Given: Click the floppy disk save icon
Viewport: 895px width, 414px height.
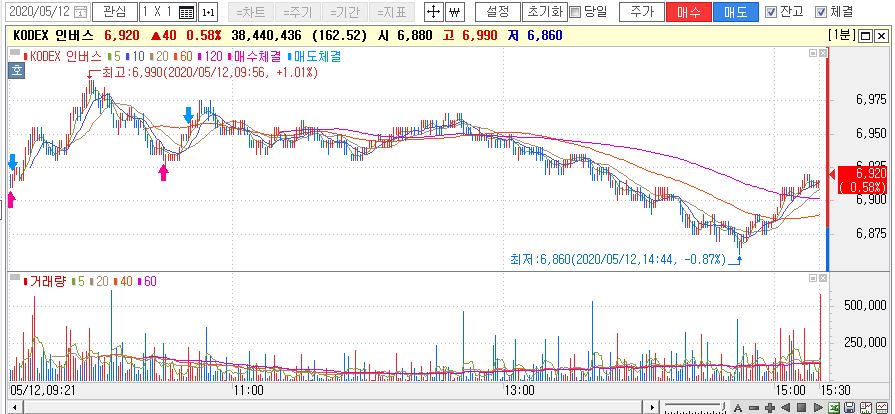Looking at the screenshot, I should coord(850,408).
